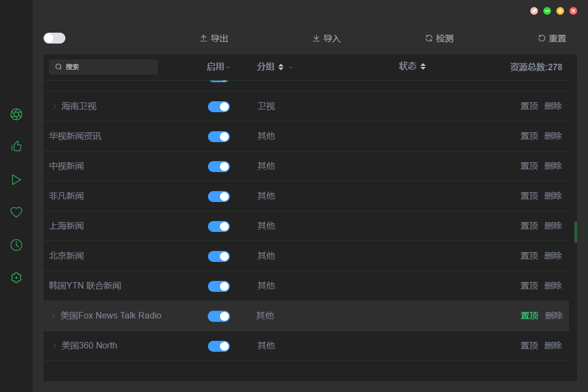The height and width of the screenshot is (392, 588).
Task: Disable the 海南卫视 channel toggle
Action: click(219, 107)
